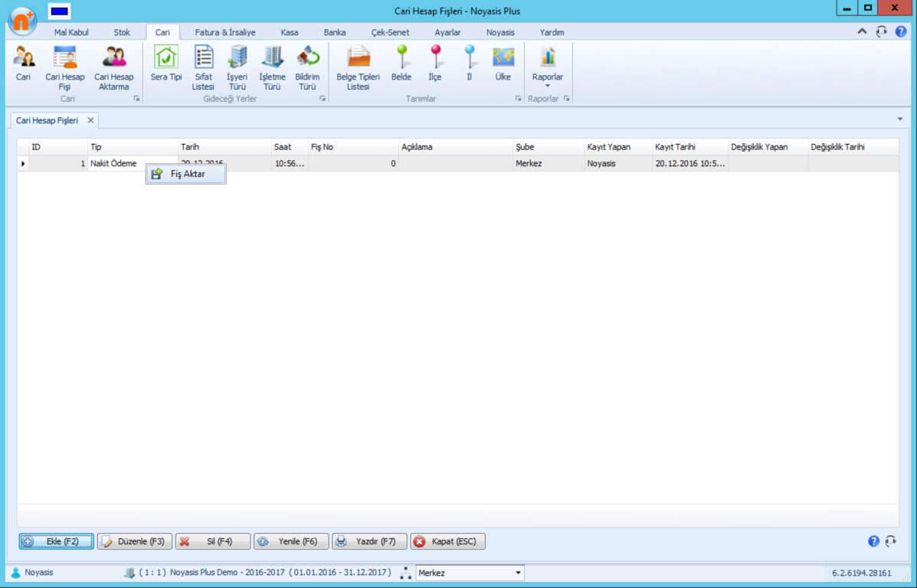This screenshot has height=588, width=917.
Task: Click version number 6.2.6194.28161
Action: pos(861,573)
